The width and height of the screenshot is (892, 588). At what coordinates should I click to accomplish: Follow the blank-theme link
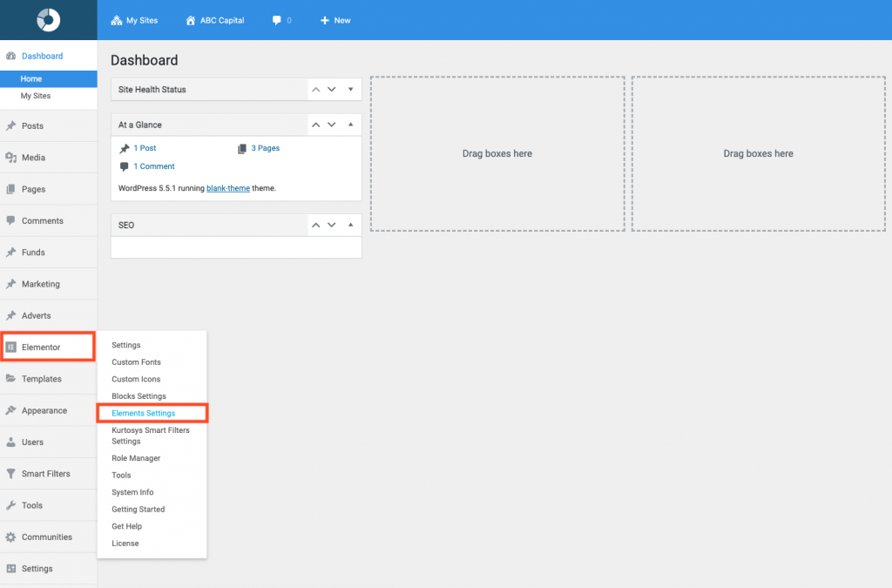(228, 188)
